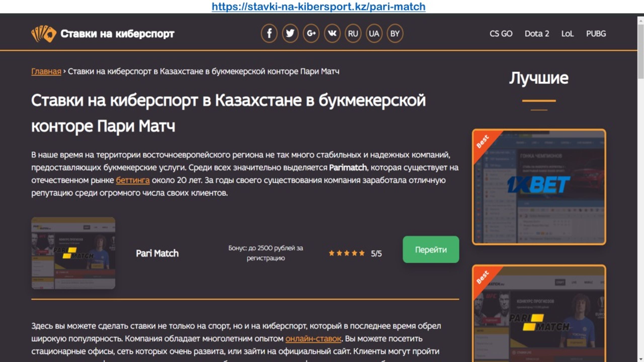Click the '5/5' rating value

(x=376, y=253)
